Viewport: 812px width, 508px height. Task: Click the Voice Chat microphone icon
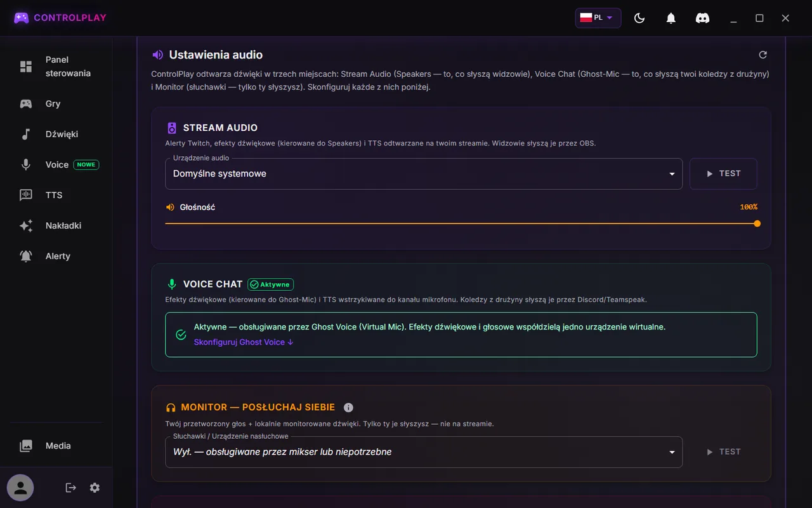[x=171, y=284]
